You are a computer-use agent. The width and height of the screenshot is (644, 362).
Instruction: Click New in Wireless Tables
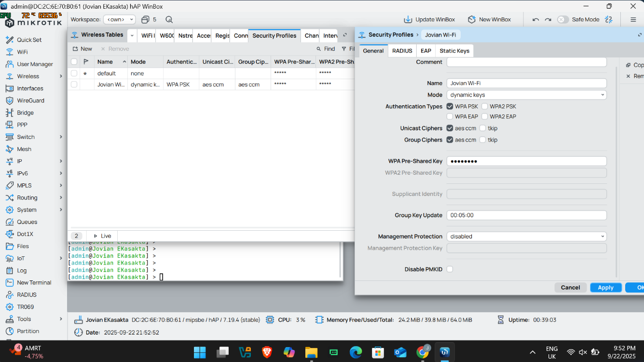pos(82,49)
